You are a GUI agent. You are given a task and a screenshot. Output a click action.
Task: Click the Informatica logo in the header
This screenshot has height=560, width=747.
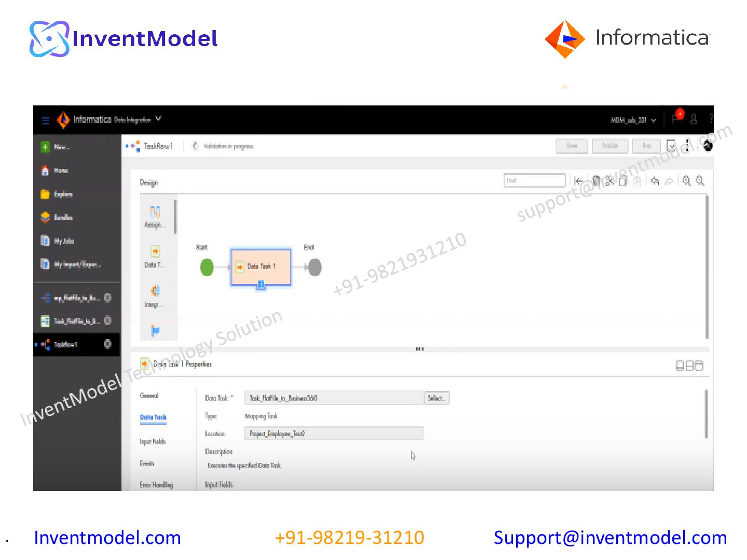tap(63, 120)
